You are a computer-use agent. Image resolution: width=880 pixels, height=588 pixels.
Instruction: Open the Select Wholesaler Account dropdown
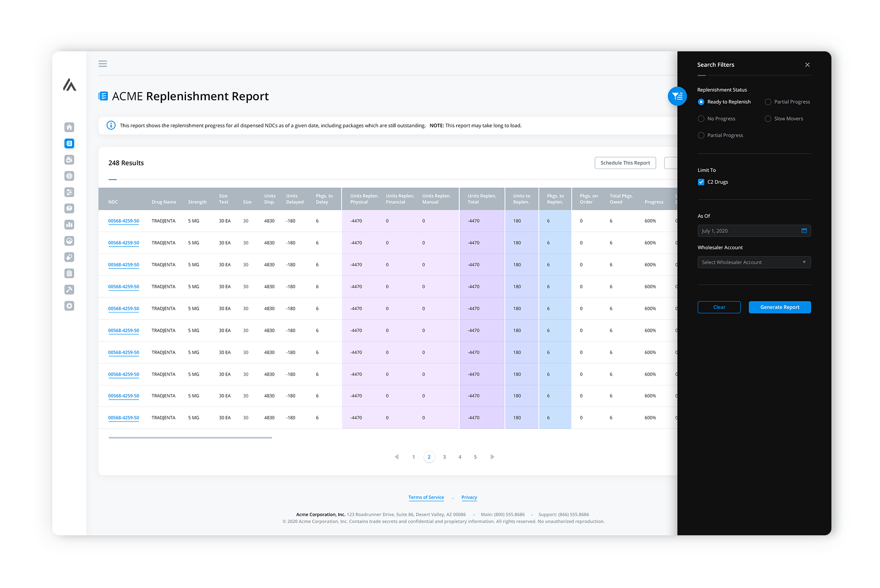(x=754, y=262)
